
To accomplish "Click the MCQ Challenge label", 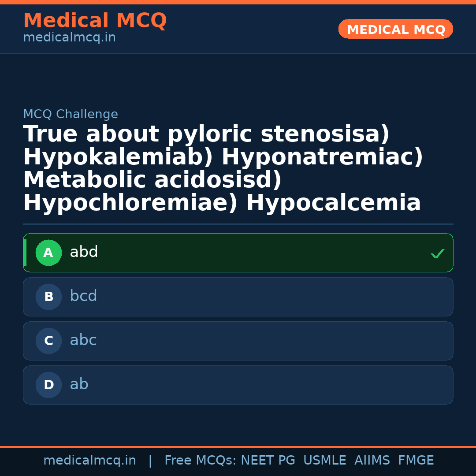I will point(71,114).
